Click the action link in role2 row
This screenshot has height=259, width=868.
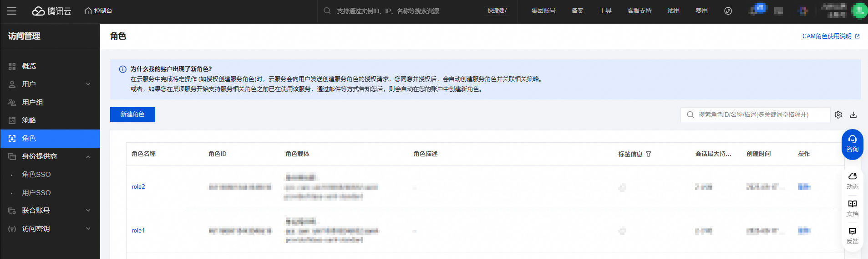click(x=804, y=186)
